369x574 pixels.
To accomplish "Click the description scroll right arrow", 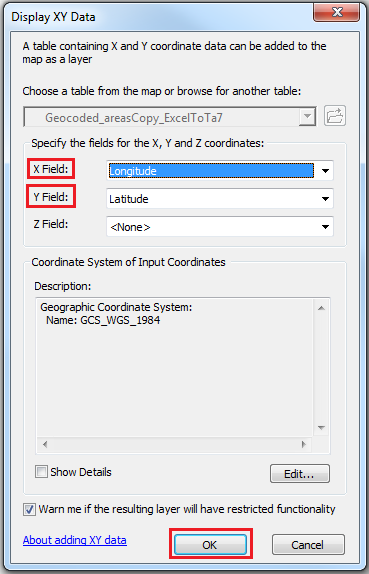I will coord(303,444).
